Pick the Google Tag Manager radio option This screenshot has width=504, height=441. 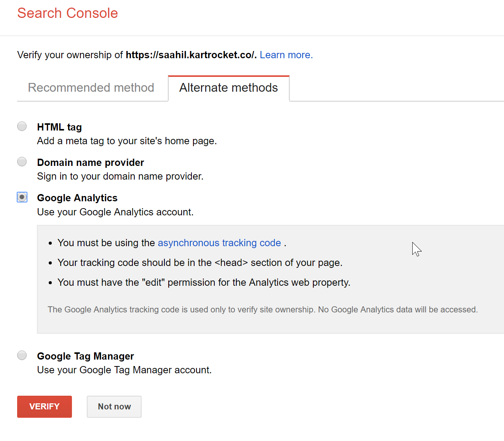pos(22,355)
